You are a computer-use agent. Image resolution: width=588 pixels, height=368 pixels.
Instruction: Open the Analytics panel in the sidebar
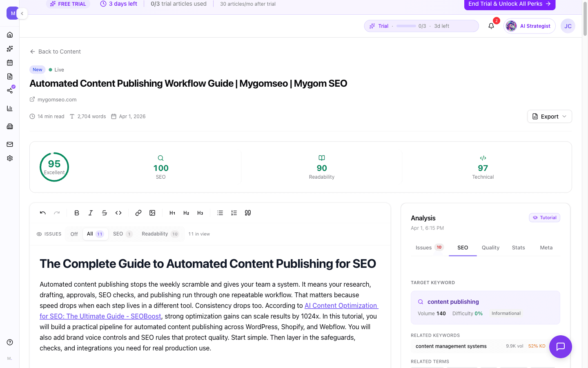coord(10,108)
